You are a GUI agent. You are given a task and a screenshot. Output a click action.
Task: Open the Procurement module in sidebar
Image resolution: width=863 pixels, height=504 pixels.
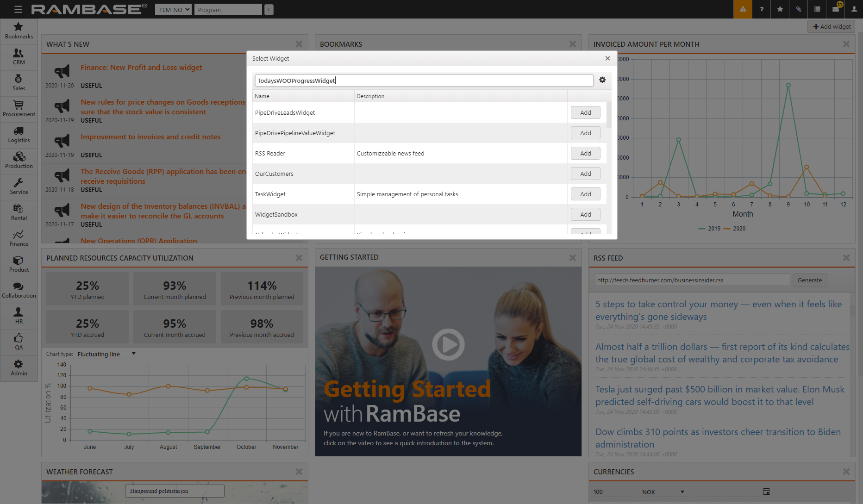coord(19,109)
